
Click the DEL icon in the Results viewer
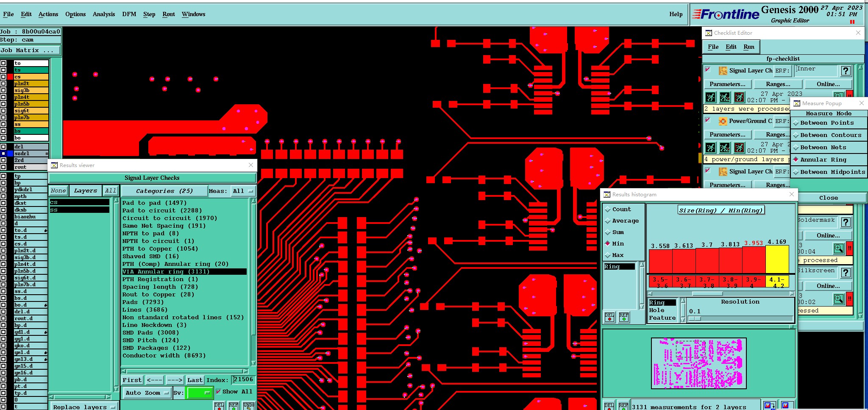coord(219,406)
